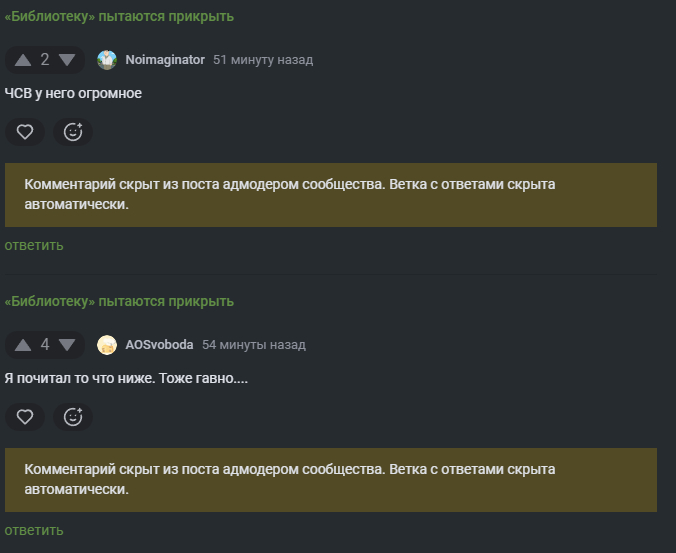Downvote the comment by AOSvoboda
The height and width of the screenshot is (553, 676).
67,345
